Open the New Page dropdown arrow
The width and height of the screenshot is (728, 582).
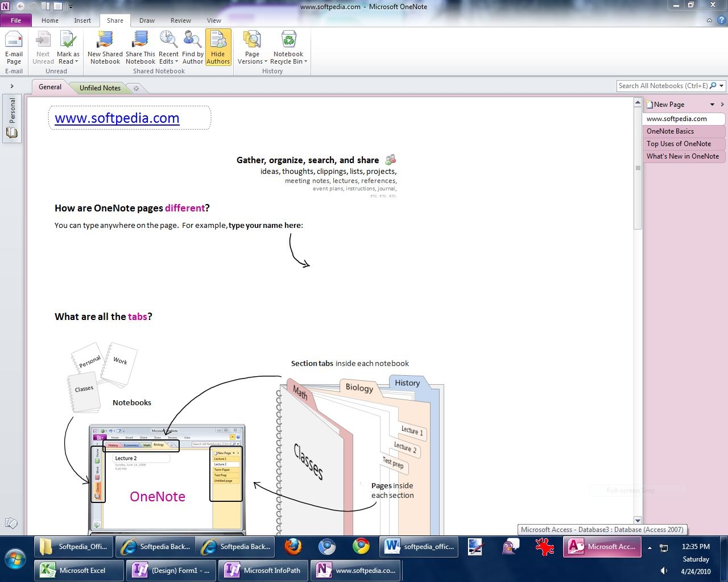pyautogui.click(x=712, y=105)
